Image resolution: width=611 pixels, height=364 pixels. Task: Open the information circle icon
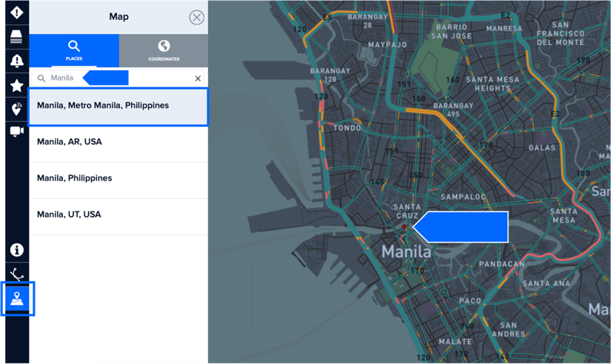[17, 250]
